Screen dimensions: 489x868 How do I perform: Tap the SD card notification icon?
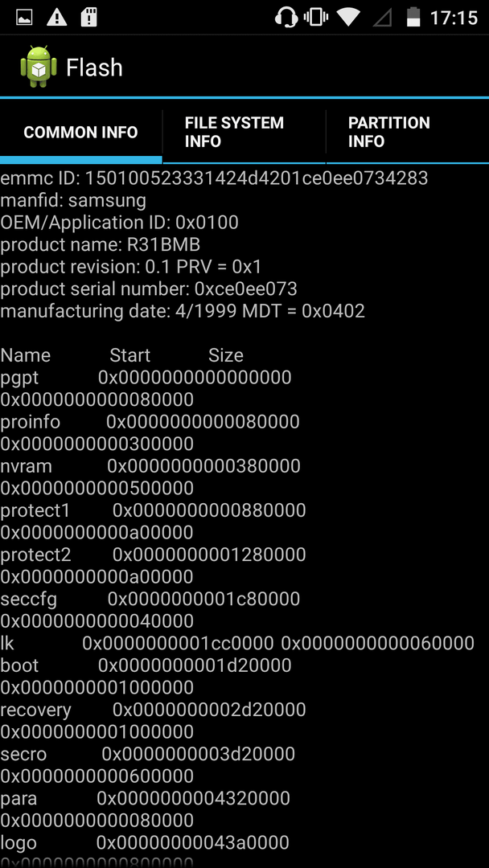[x=88, y=17]
